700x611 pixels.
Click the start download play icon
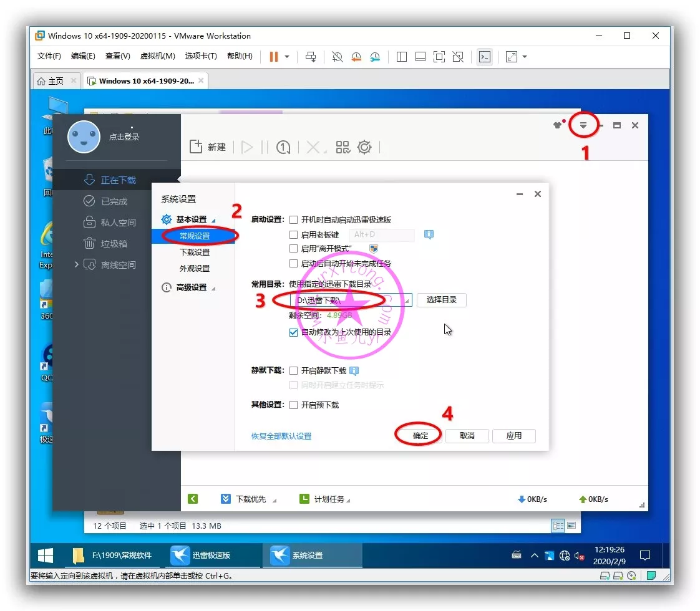pyautogui.click(x=248, y=147)
